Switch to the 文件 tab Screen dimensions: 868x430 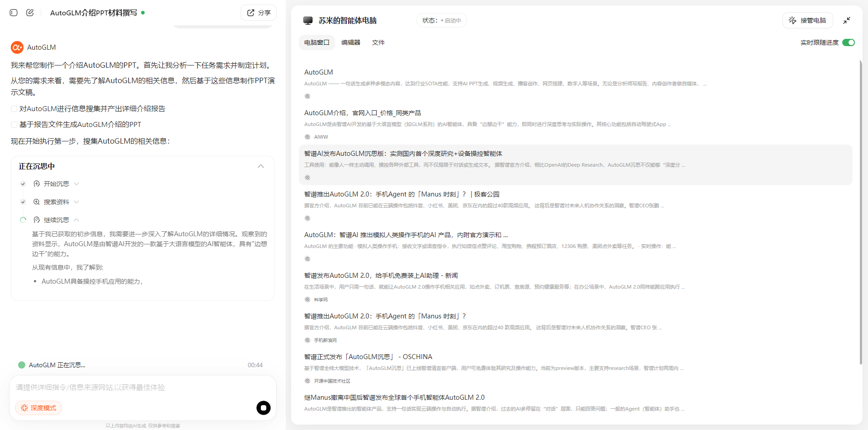tap(378, 42)
